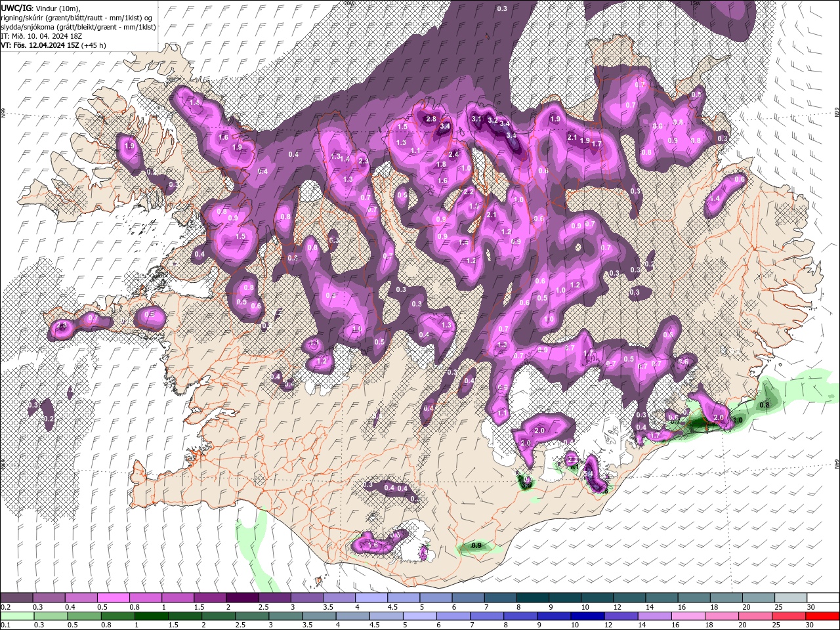Select the '30' label on the rain scale
The height and width of the screenshot is (630, 840).
811,625
